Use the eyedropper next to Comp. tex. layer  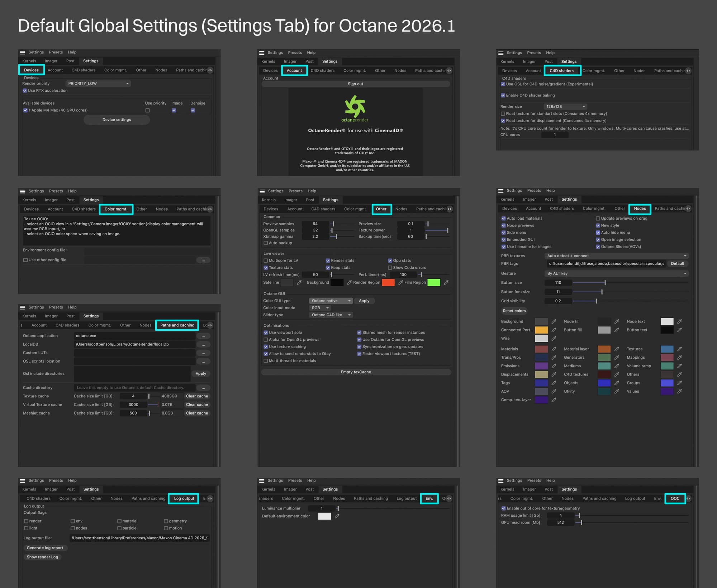tap(554, 400)
